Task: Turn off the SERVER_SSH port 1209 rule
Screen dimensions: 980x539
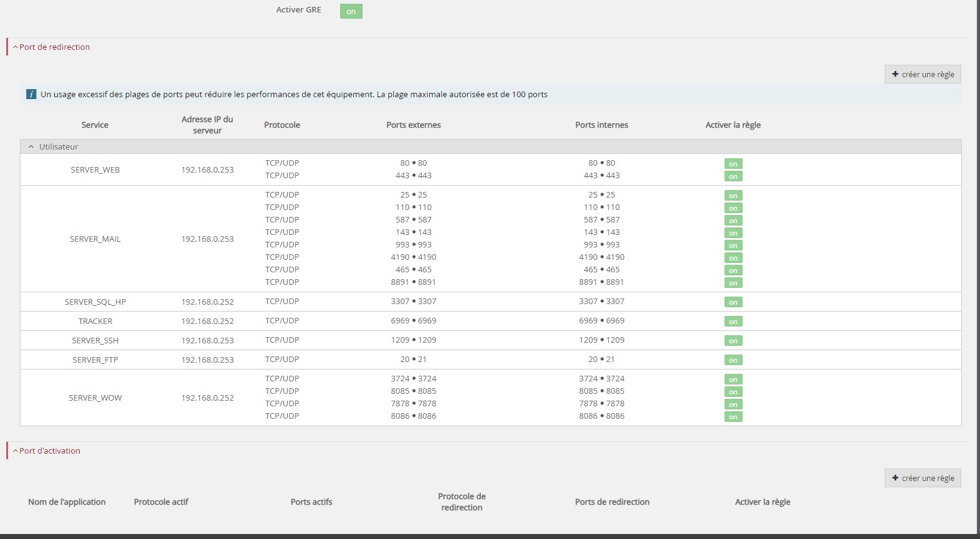Action: point(733,341)
